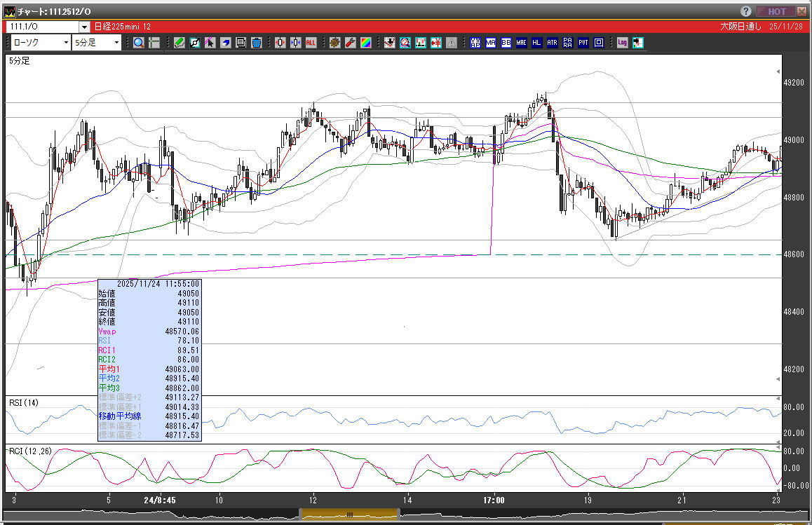The image size is (812, 525).
Task: Click the trash bin delete icon
Action: 257,43
